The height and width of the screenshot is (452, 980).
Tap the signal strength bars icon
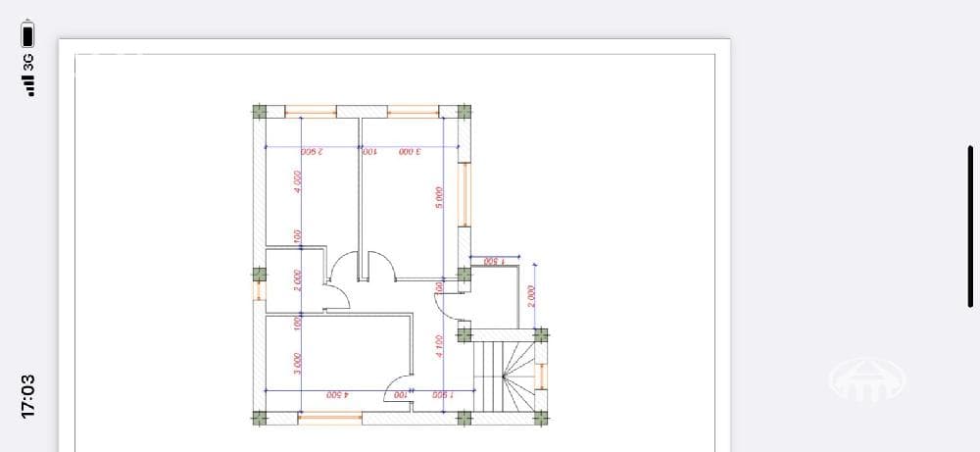pyautogui.click(x=28, y=85)
